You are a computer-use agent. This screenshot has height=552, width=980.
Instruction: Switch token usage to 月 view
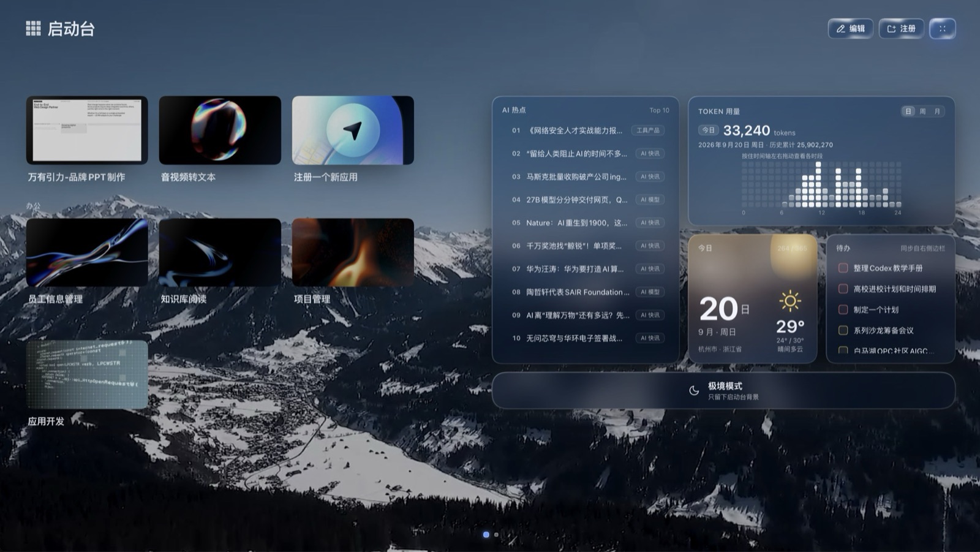tap(937, 111)
